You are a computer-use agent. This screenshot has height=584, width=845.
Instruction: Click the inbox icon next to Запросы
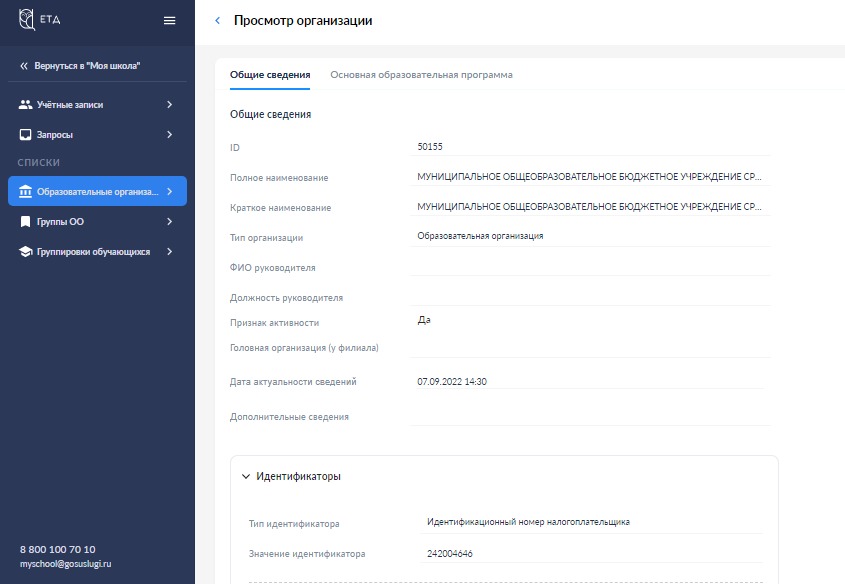click(x=25, y=135)
